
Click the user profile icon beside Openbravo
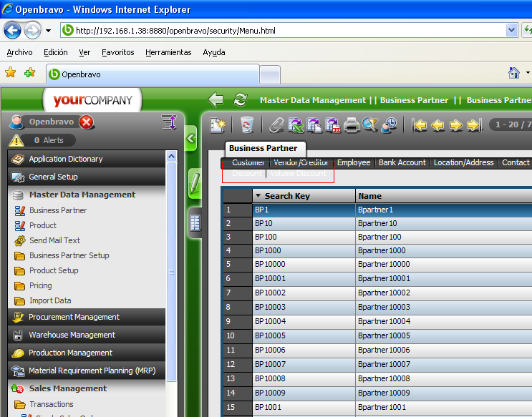(16, 122)
